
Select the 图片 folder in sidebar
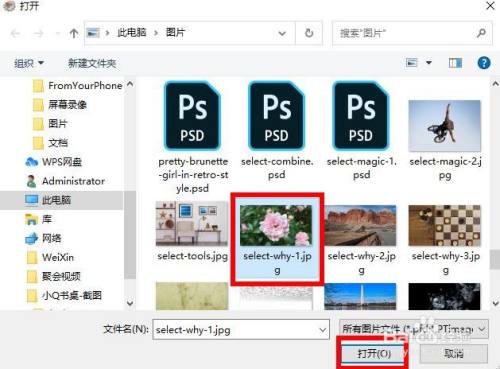pyautogui.click(x=50, y=124)
